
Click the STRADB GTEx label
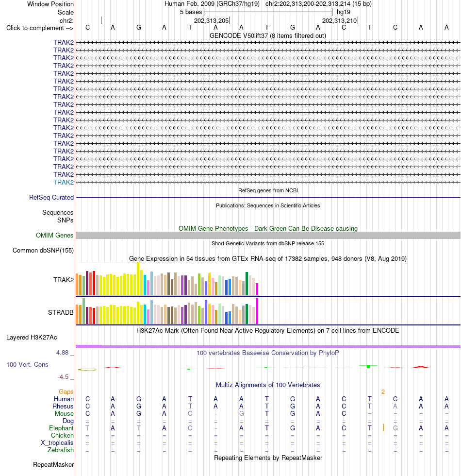tap(61, 312)
